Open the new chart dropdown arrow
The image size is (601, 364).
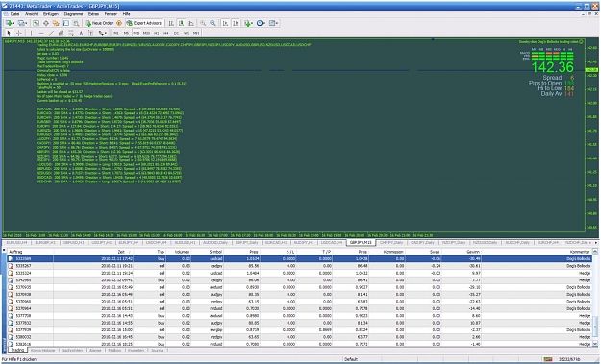13,23
